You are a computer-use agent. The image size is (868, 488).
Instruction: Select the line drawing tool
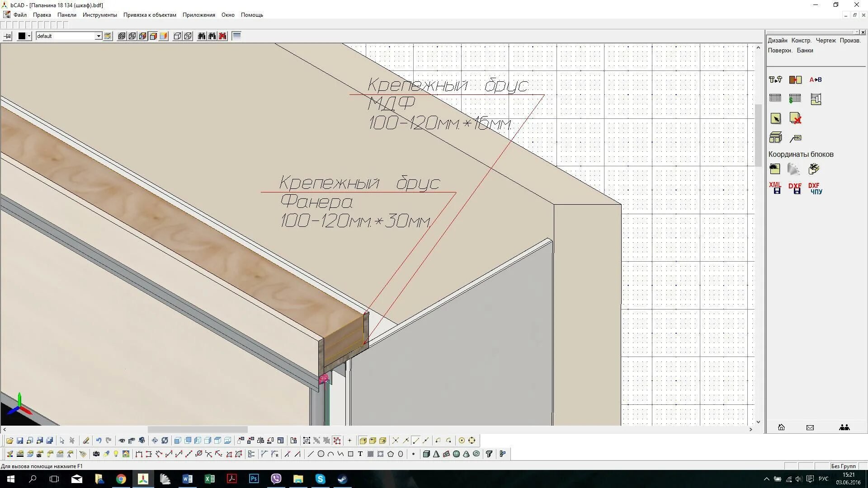click(311, 454)
